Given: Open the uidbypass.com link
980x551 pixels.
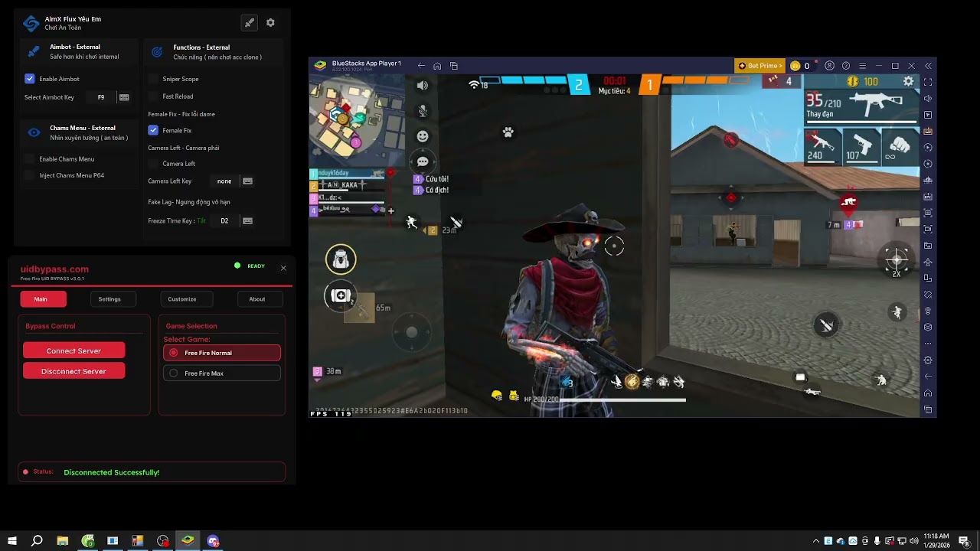Looking at the screenshot, I should (x=54, y=269).
